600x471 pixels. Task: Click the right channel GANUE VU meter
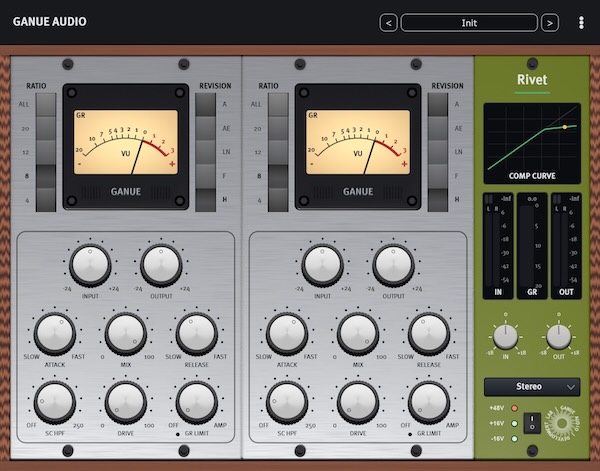click(358, 147)
